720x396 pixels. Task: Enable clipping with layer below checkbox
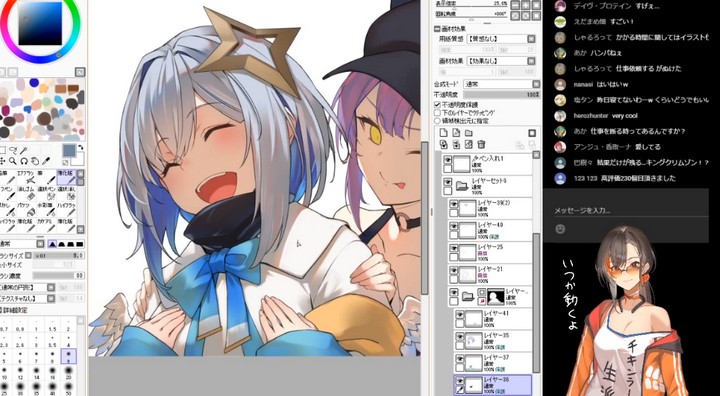click(438, 113)
